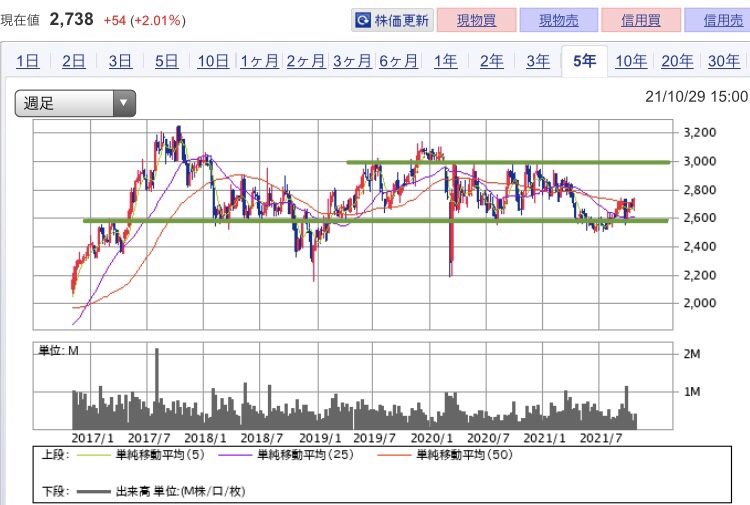Switch to the 1ヶ月 period tab
This screenshot has width=750, height=505.
[x=259, y=61]
